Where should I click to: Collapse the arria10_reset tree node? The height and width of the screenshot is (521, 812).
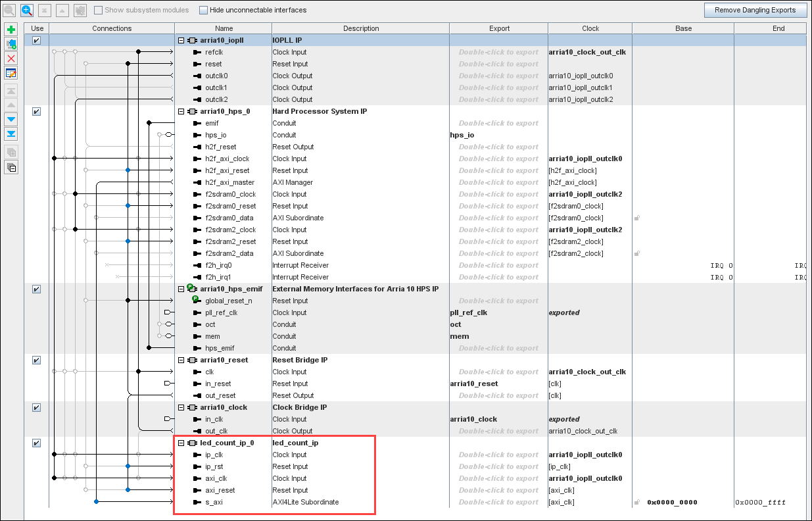coord(181,360)
